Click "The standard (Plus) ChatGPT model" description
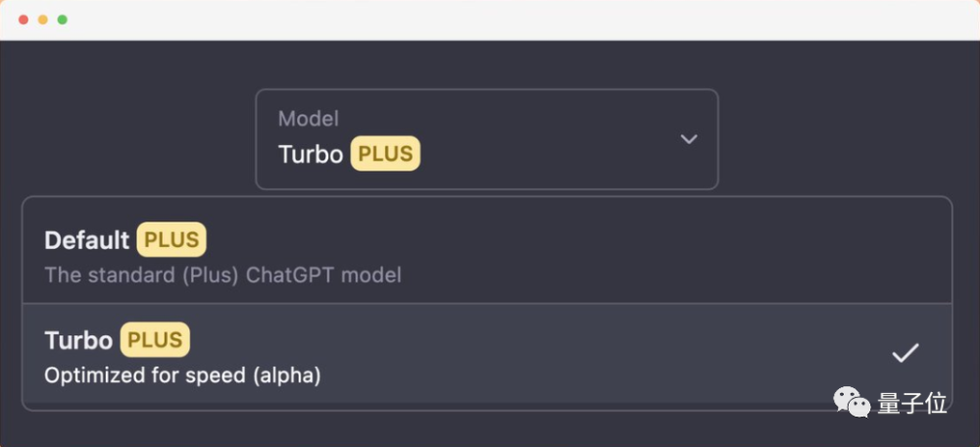 click(x=222, y=275)
